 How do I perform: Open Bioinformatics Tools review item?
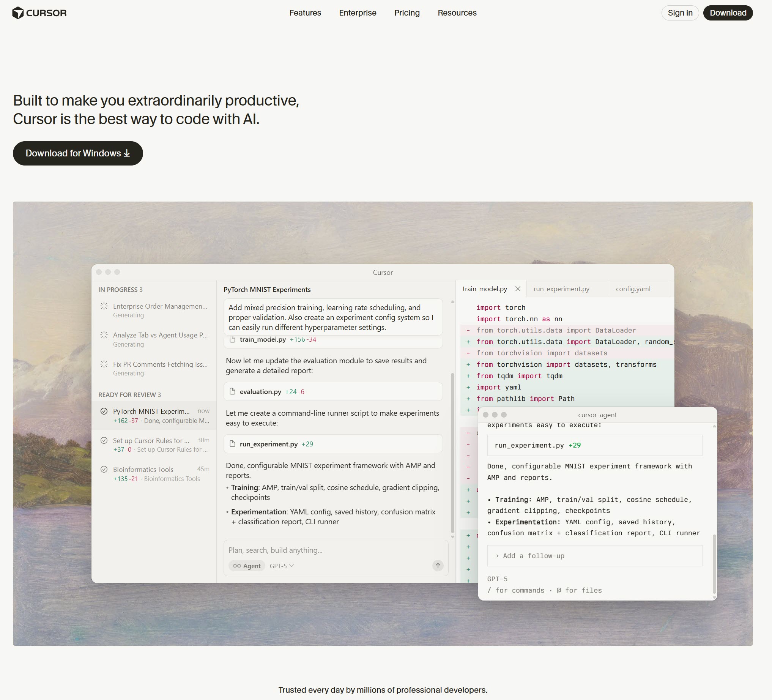coord(154,474)
